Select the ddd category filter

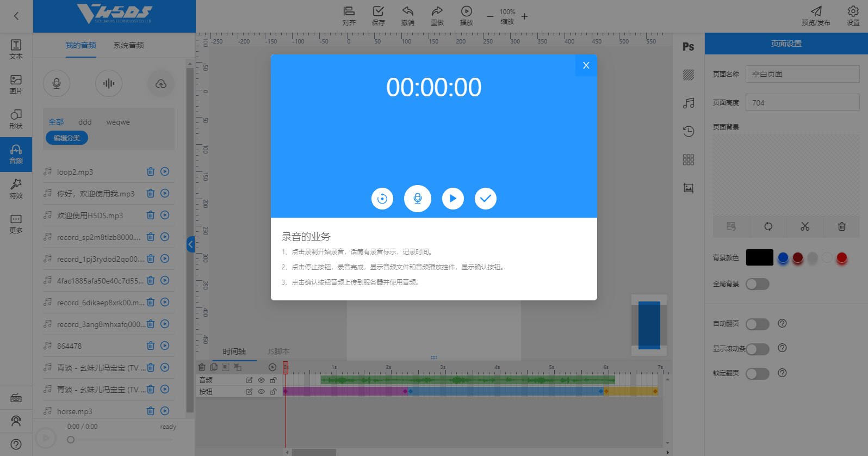point(85,122)
